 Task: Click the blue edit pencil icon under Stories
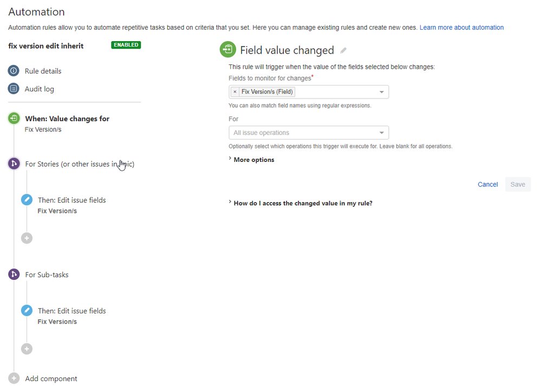pos(27,200)
